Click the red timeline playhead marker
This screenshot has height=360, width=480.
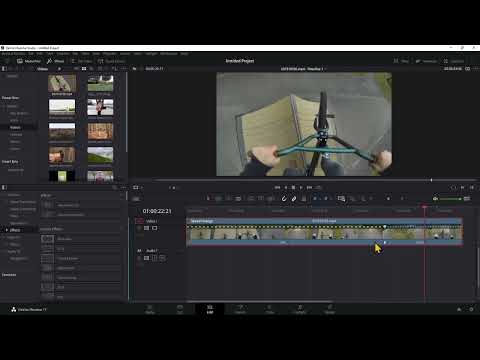(424, 207)
